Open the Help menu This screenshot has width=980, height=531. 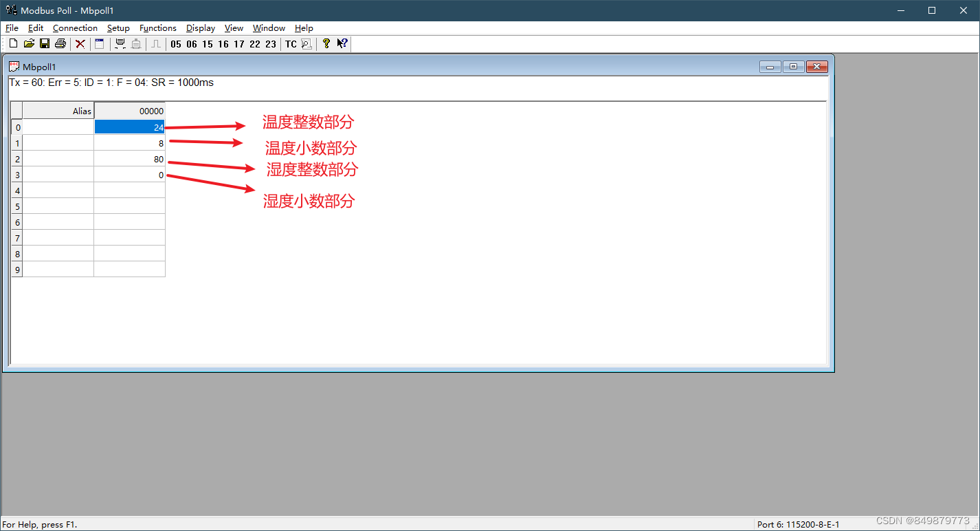tap(304, 28)
